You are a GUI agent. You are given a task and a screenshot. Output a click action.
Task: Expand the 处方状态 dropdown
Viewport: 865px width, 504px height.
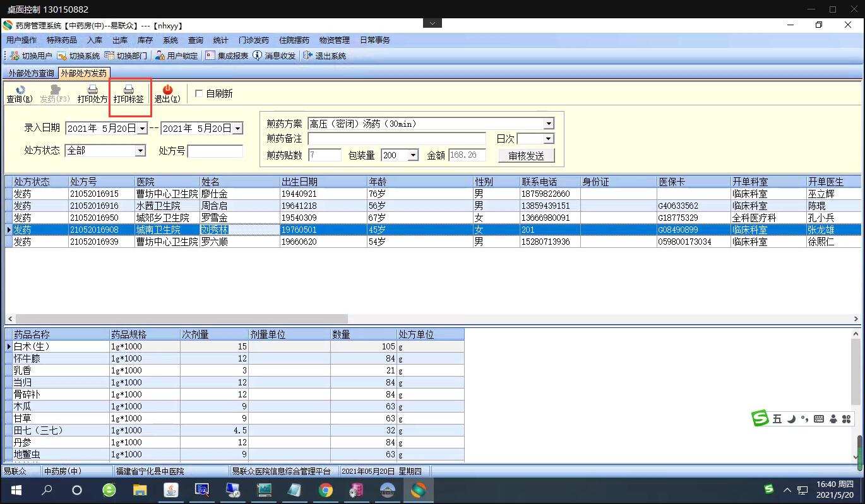click(x=140, y=151)
